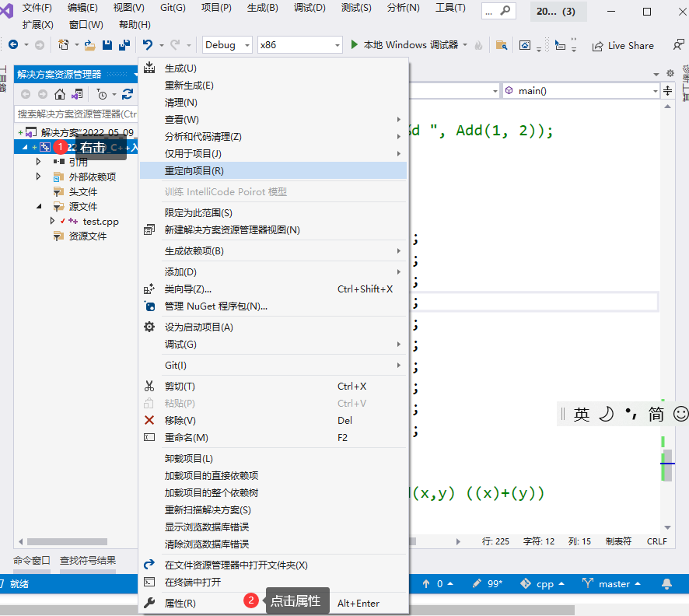Image resolution: width=689 pixels, height=616 pixels.
Task: Click the save all toolbar icon
Action: (x=123, y=45)
